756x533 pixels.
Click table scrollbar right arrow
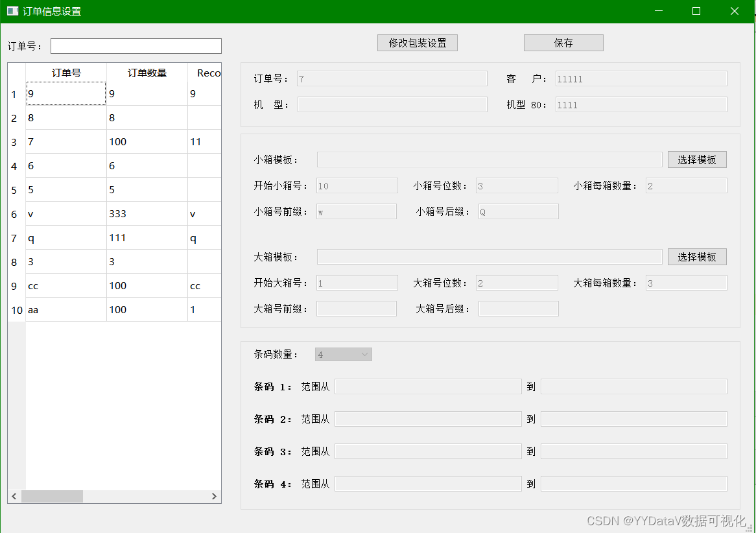214,496
